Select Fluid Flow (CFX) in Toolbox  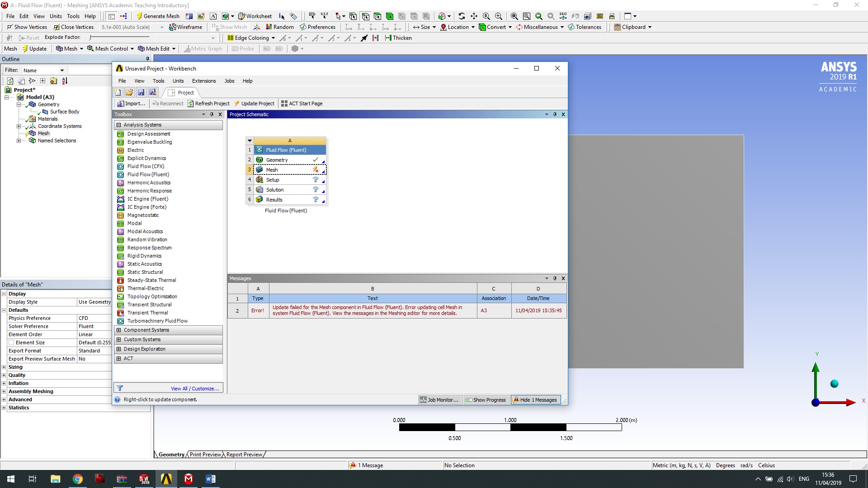pyautogui.click(x=146, y=166)
